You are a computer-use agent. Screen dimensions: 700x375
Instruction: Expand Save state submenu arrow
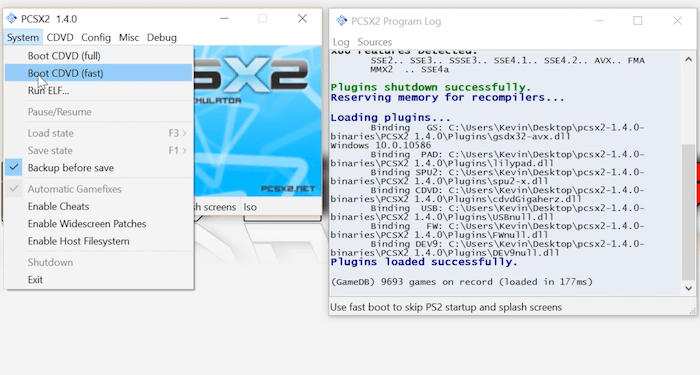tap(184, 150)
